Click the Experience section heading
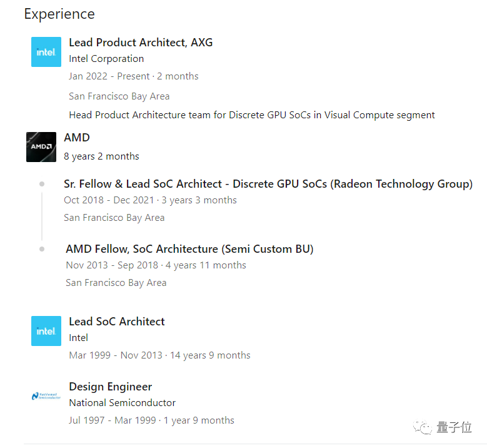This screenshot has height=448, width=487. [59, 14]
